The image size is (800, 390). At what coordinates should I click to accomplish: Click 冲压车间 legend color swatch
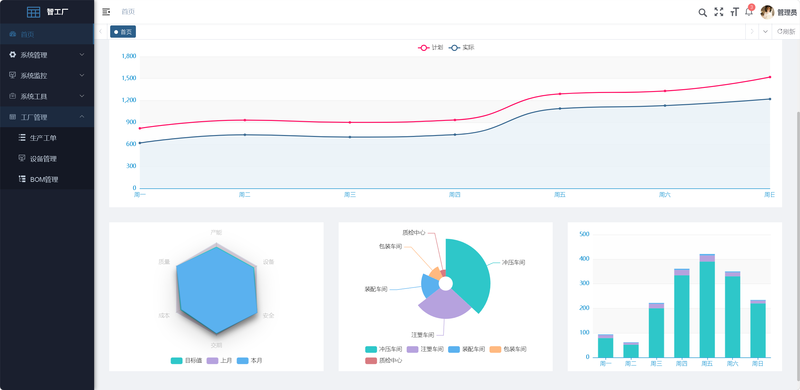[371, 349]
